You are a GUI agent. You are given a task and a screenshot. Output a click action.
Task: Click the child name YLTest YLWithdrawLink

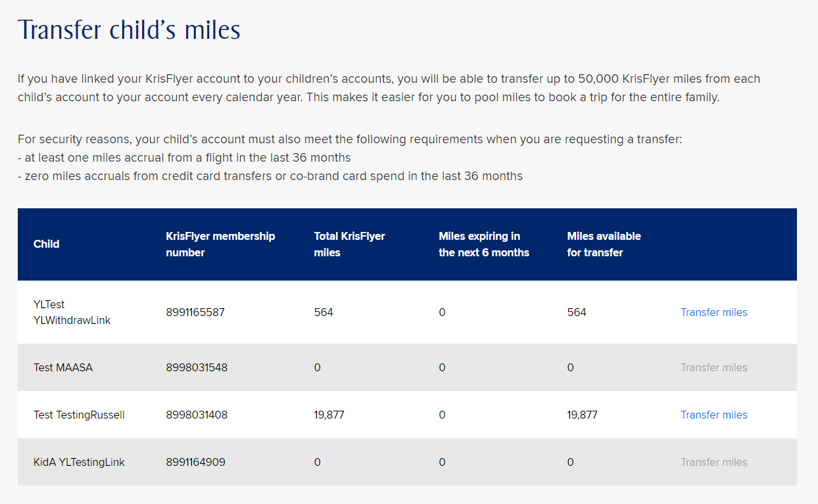click(72, 312)
